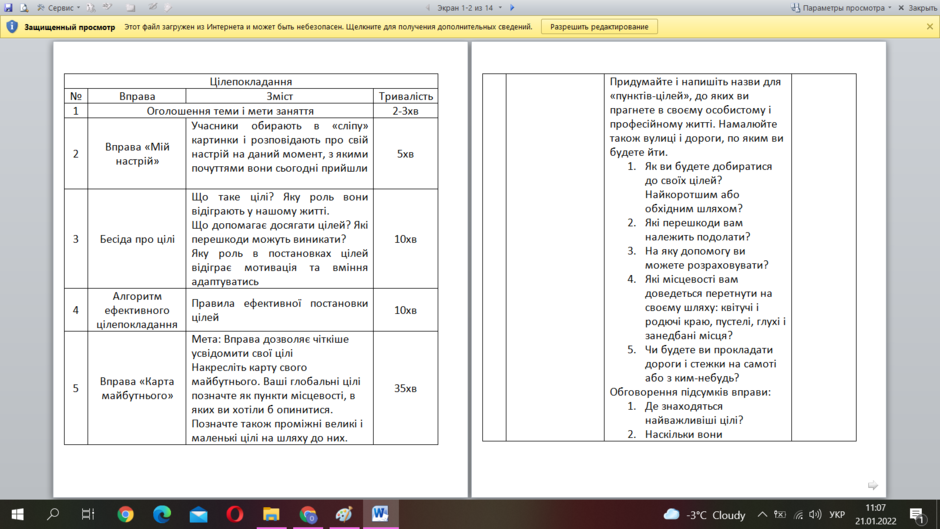Click the Зміст column header
This screenshot has height=529, width=940.
pyautogui.click(x=279, y=96)
